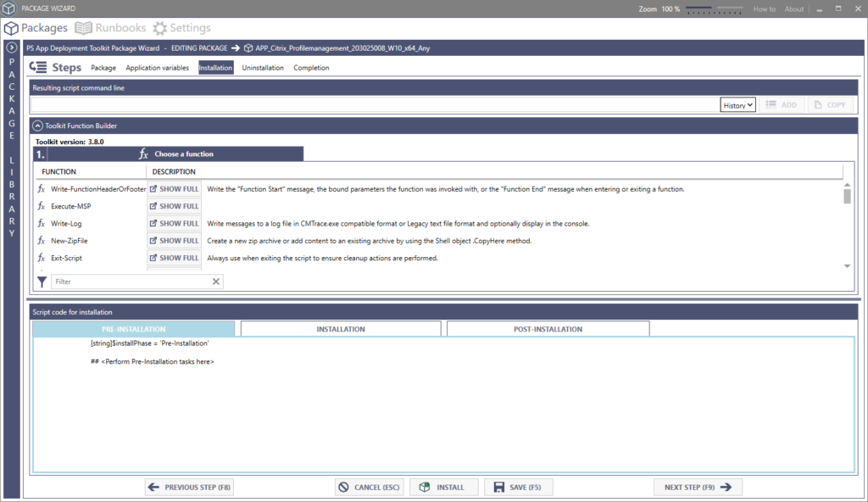868x502 pixels.
Task: Click the filter funnel icon
Action: click(x=42, y=282)
